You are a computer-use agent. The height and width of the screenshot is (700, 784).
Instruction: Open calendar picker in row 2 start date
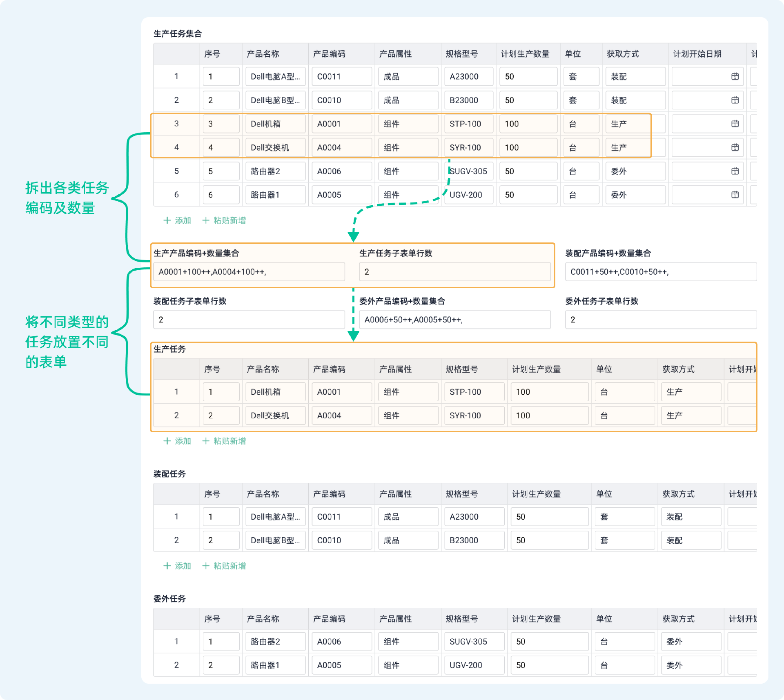735,100
